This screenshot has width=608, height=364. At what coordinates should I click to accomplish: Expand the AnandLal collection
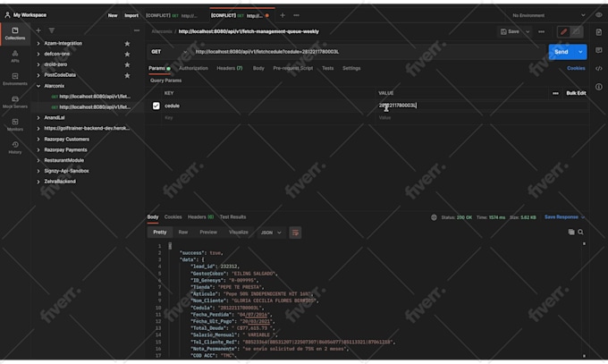coord(38,117)
